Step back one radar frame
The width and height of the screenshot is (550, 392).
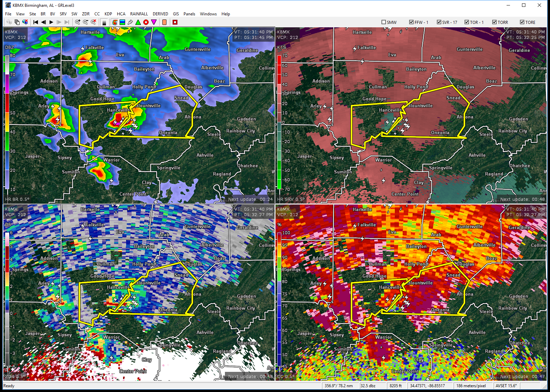[x=43, y=22]
